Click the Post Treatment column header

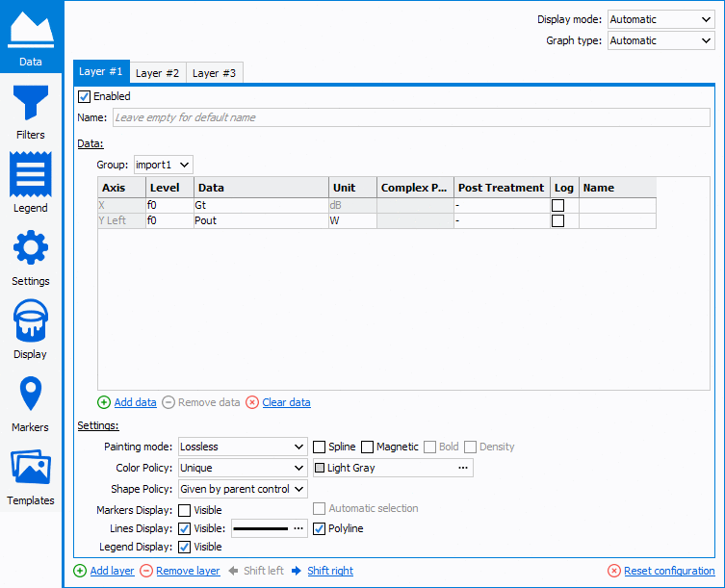tap(502, 188)
